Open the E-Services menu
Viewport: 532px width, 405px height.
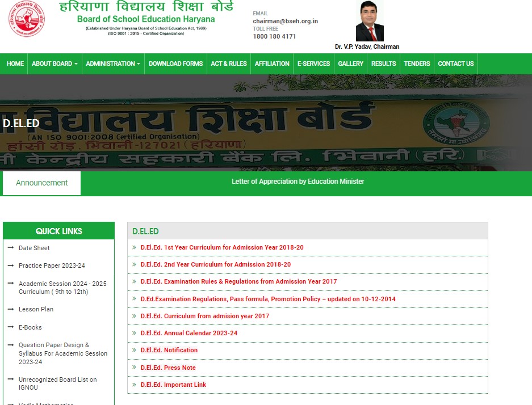coord(313,64)
